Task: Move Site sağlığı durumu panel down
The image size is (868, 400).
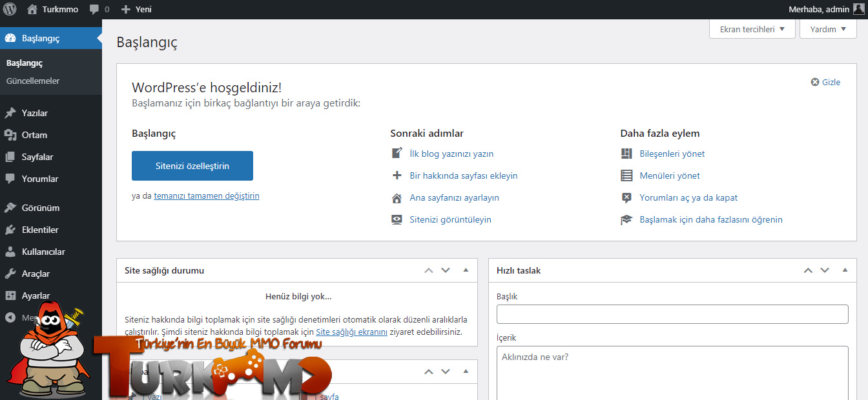Action: coord(446,270)
